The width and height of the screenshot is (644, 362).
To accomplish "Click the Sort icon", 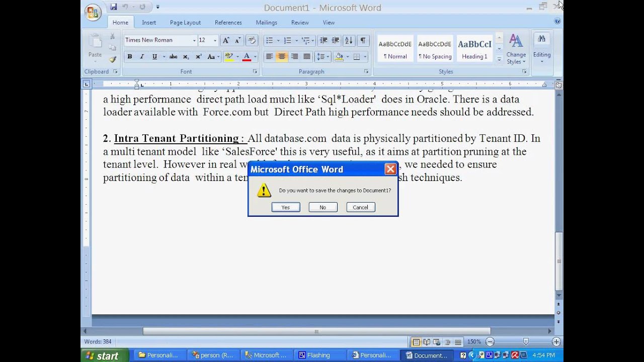I will [x=349, y=41].
